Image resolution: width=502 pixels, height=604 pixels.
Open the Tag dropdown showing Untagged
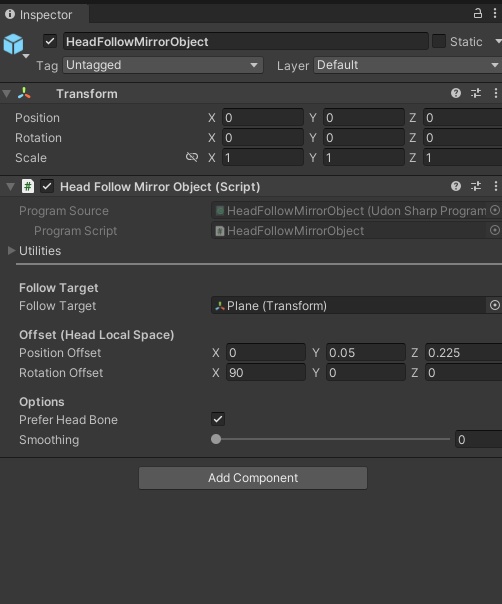point(163,65)
